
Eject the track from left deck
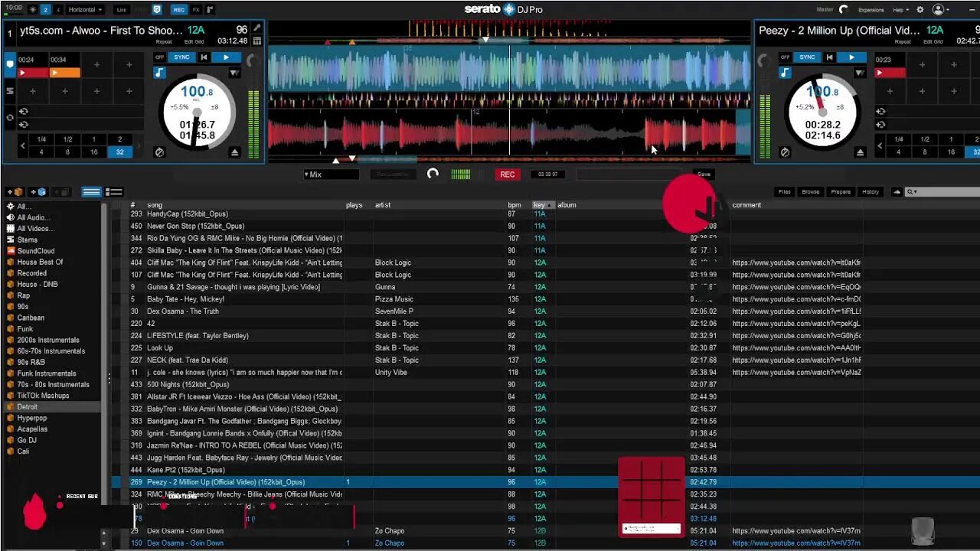234,152
